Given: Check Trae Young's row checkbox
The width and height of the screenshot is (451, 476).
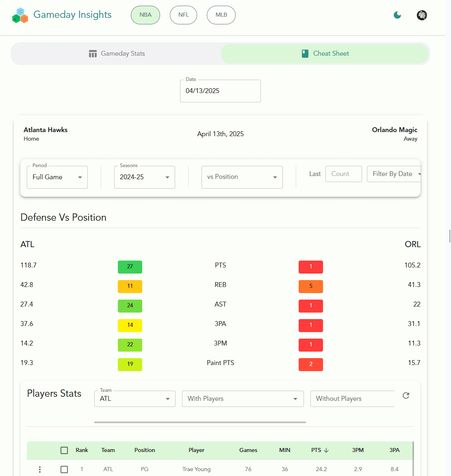Looking at the screenshot, I should coord(64,469).
